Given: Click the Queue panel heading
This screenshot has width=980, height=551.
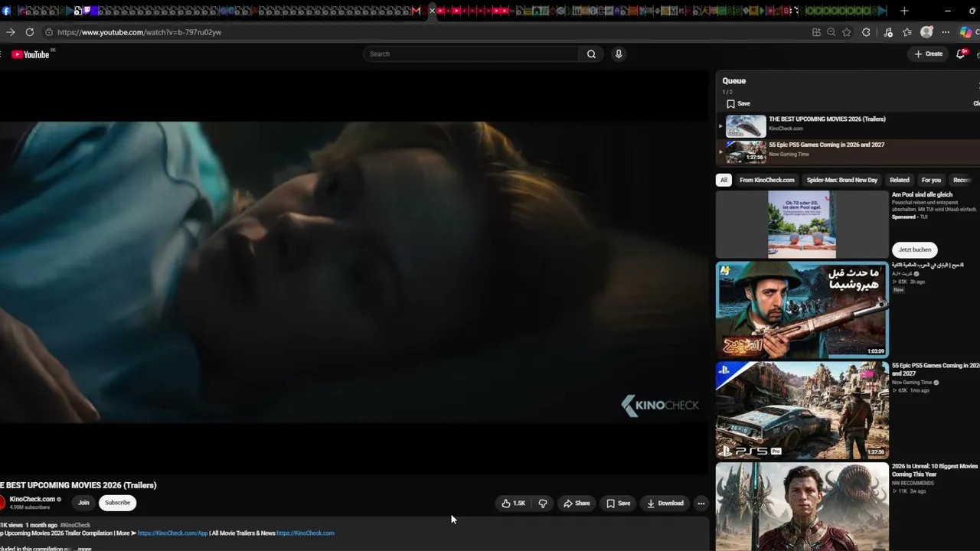Looking at the screenshot, I should pyautogui.click(x=734, y=81).
